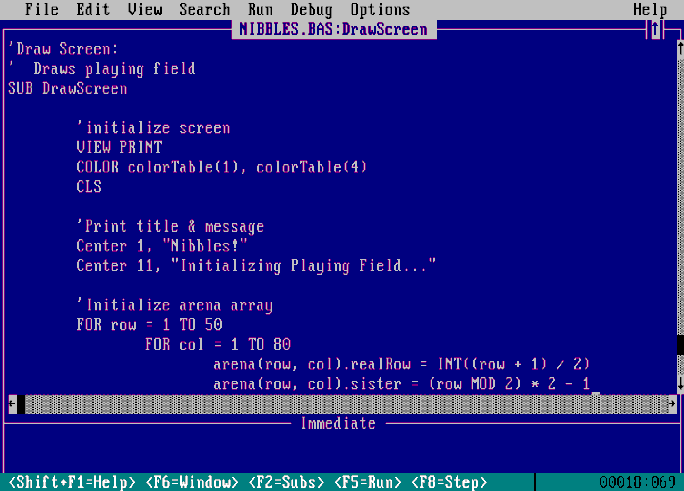684x491 pixels.
Task: Click the "'Draw Screen:" comment line
Action: tap(63, 49)
